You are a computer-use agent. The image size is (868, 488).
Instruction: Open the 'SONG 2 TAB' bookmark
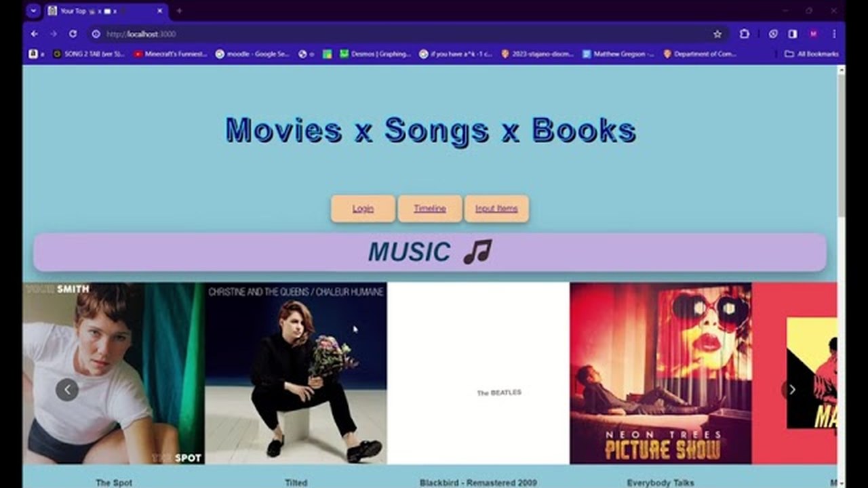(x=89, y=54)
